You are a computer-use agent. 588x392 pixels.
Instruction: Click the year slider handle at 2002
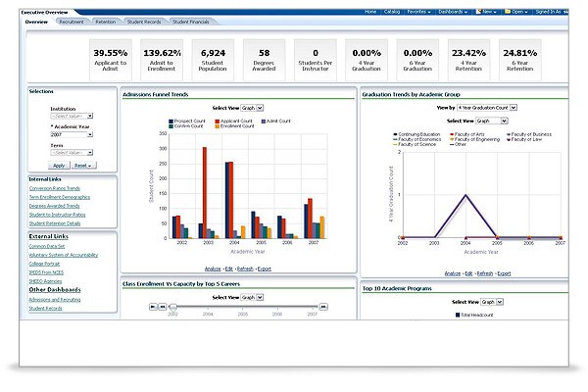172,307
